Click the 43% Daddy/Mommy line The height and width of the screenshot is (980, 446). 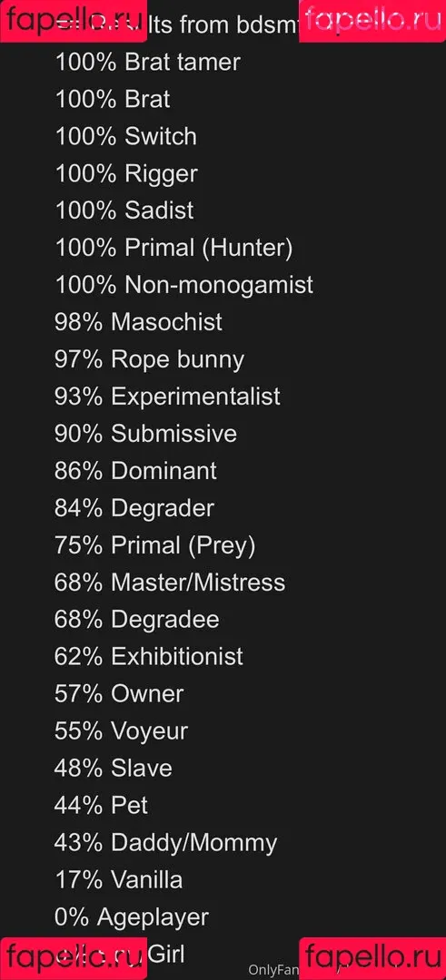pos(165,844)
